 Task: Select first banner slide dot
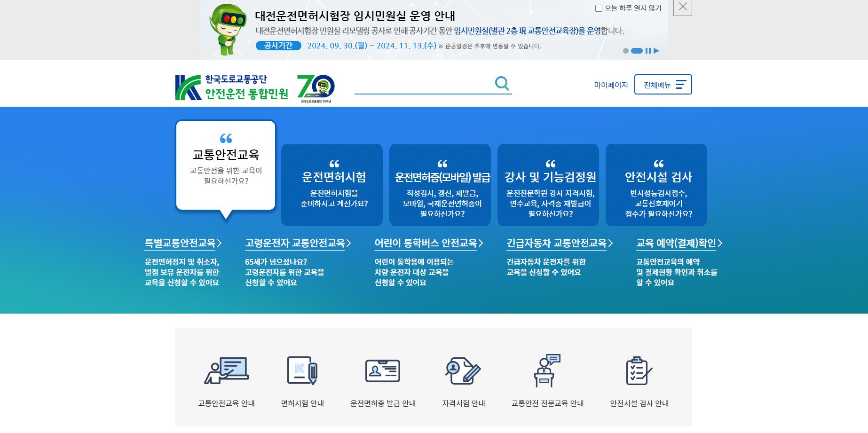[x=626, y=51]
